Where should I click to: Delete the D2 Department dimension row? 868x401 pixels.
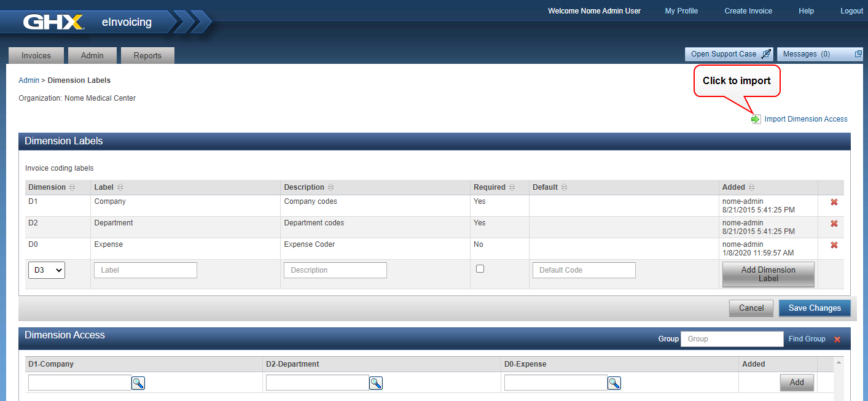834,224
